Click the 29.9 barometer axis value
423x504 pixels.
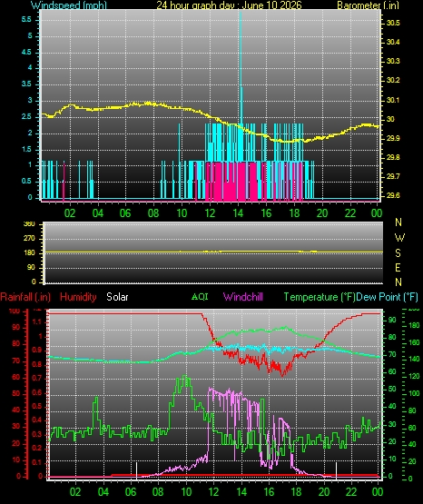tap(393, 138)
